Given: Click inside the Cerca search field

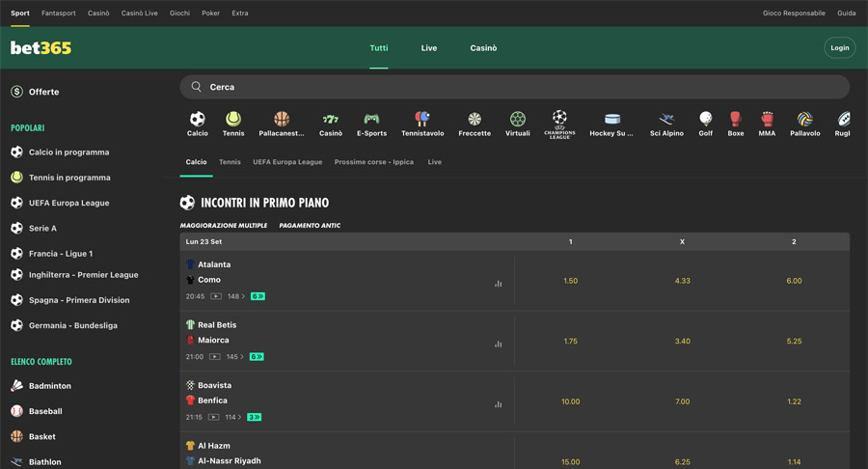Looking at the screenshot, I should click(514, 87).
